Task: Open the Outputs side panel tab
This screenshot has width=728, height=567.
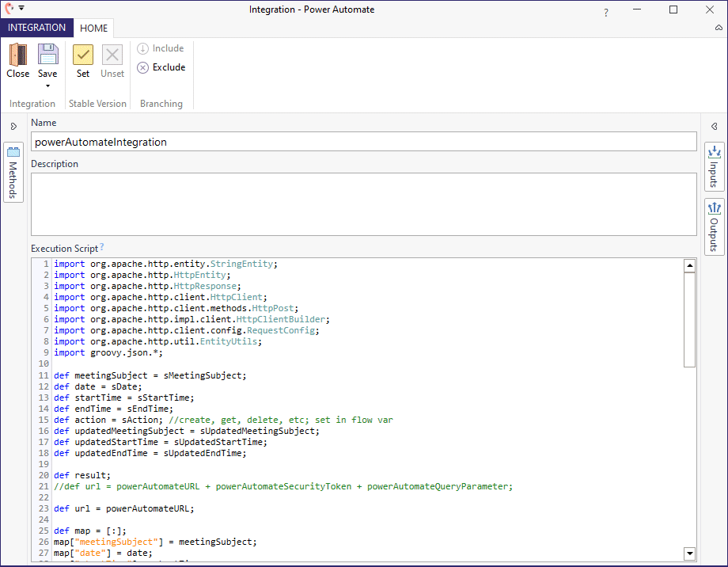Action: (714, 226)
